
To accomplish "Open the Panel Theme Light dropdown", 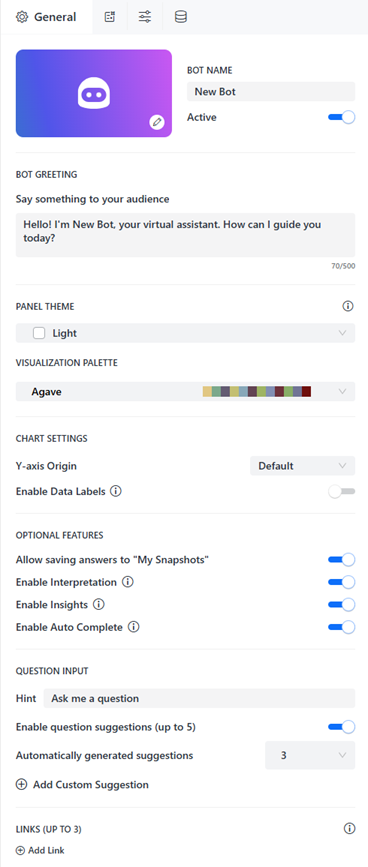I will (185, 333).
